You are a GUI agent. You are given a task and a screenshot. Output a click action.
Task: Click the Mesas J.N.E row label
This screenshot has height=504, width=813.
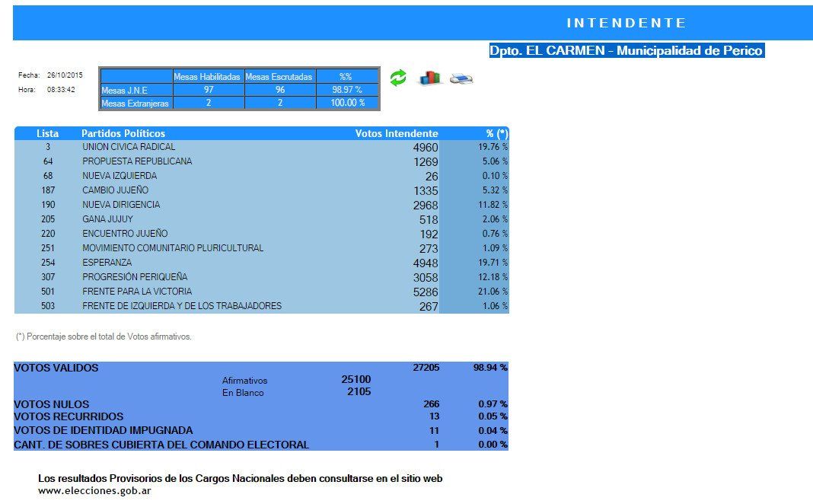tap(124, 91)
